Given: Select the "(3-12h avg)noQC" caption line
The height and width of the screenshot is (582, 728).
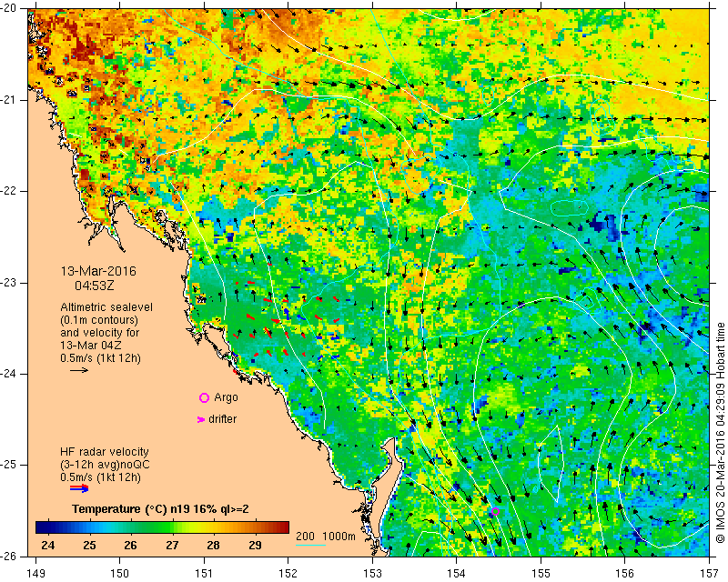Looking at the screenshot, I should [105, 465].
